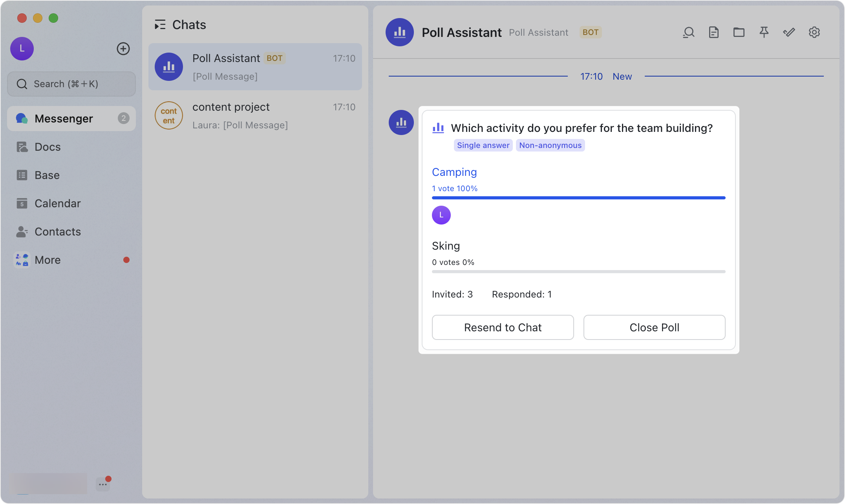845x504 pixels.
Task: Open More in the sidebar
Action: click(x=71, y=260)
